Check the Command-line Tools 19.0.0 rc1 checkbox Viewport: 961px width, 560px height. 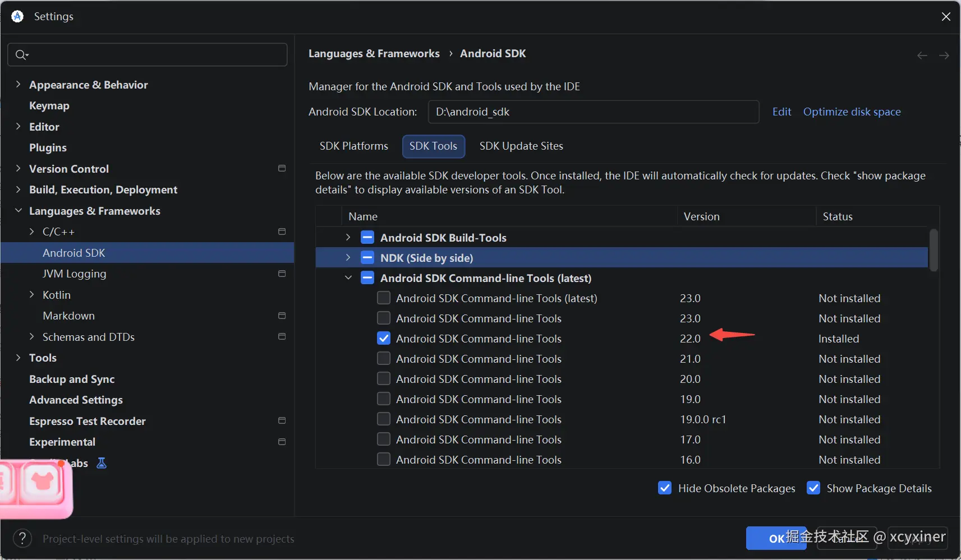[384, 419]
